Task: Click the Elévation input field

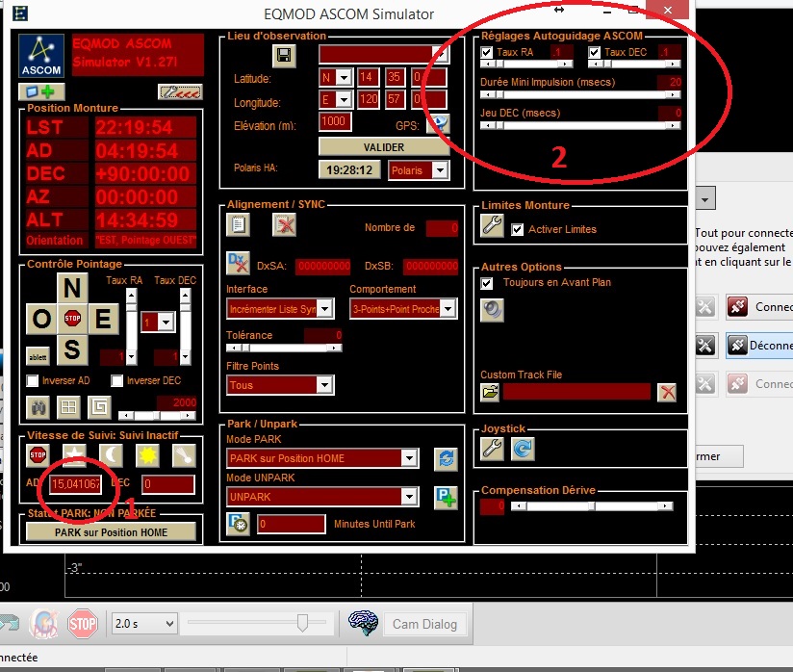Action: click(x=335, y=121)
